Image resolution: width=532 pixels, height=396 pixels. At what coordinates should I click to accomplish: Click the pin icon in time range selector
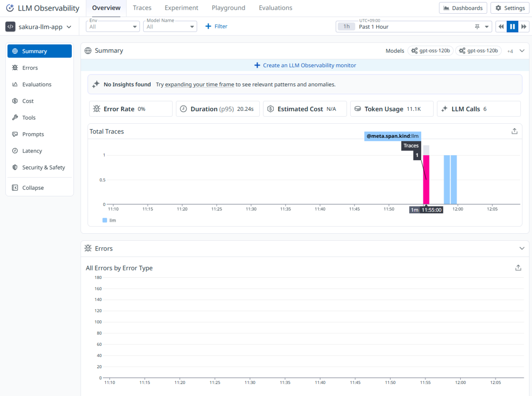tap(477, 27)
